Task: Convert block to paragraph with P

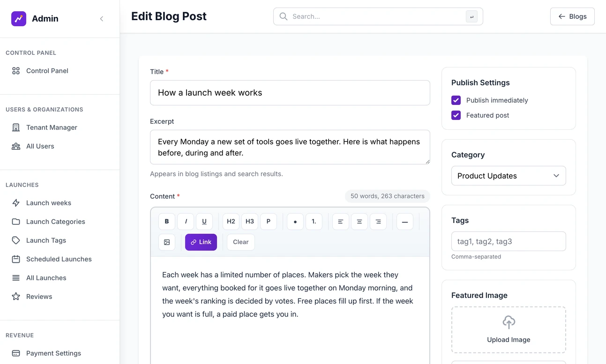Action: [269, 222]
